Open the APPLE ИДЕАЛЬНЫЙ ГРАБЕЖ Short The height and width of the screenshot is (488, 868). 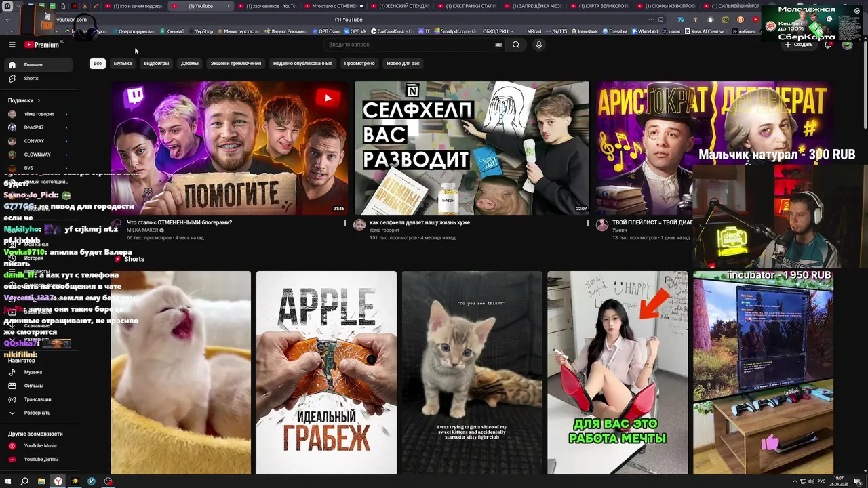(326, 373)
